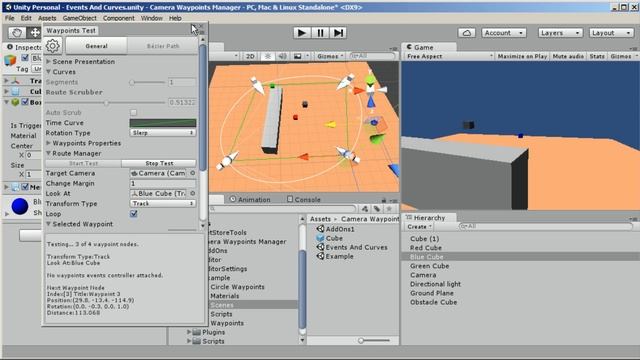Click the blue material sphere preview
Viewport: 640px width, 360px height.
point(20,207)
